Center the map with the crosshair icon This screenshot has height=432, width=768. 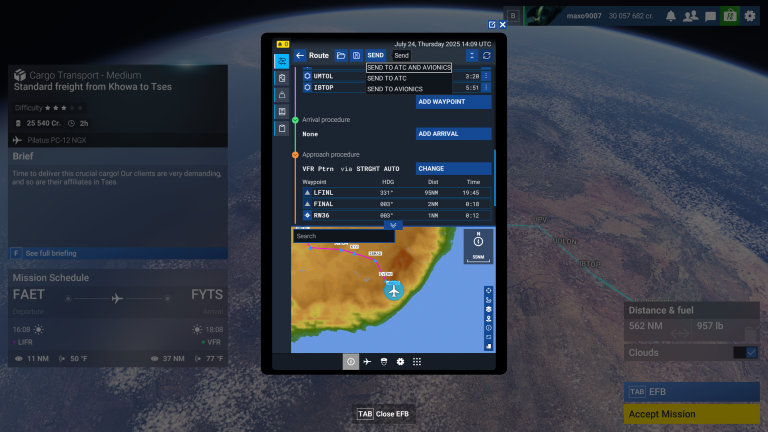488,290
